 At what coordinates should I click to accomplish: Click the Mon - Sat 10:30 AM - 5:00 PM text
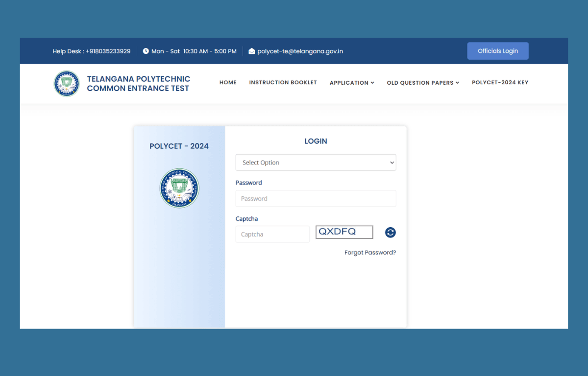click(194, 51)
